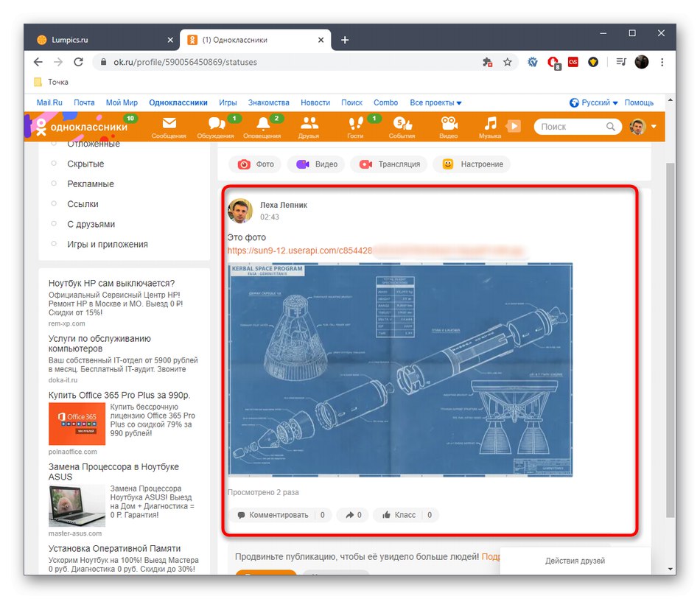Open the События events icon
Viewport: 700px width, 599px height.
pos(402,127)
